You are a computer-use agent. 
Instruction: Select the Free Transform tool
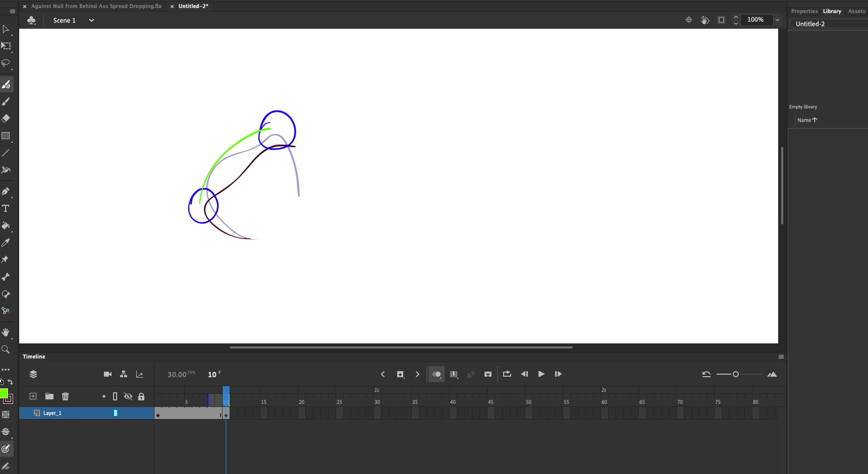click(x=6, y=46)
